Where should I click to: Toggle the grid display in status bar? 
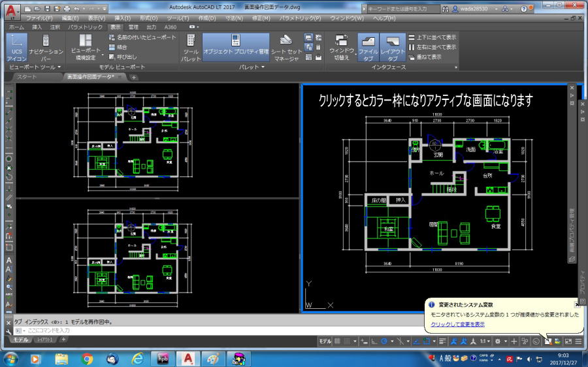point(338,342)
